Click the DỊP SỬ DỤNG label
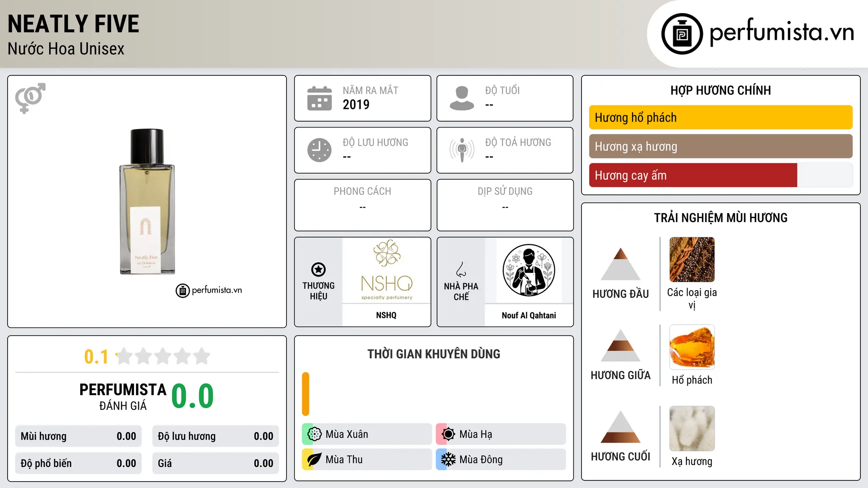The width and height of the screenshot is (868, 488). click(505, 191)
